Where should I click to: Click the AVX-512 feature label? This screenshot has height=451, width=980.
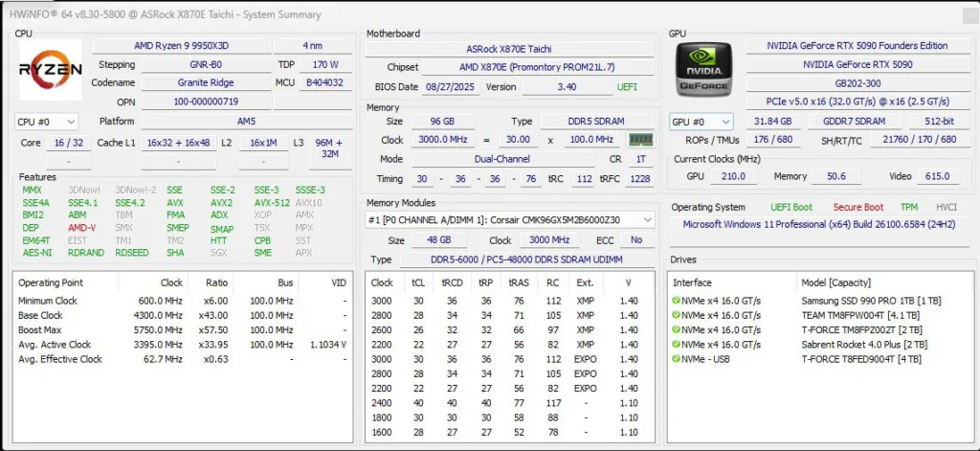pos(272,203)
